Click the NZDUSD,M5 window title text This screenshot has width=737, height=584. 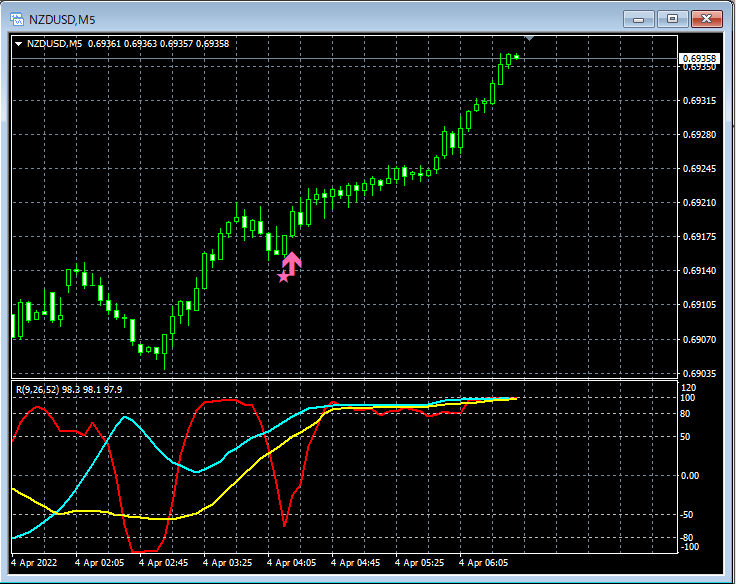62,20
